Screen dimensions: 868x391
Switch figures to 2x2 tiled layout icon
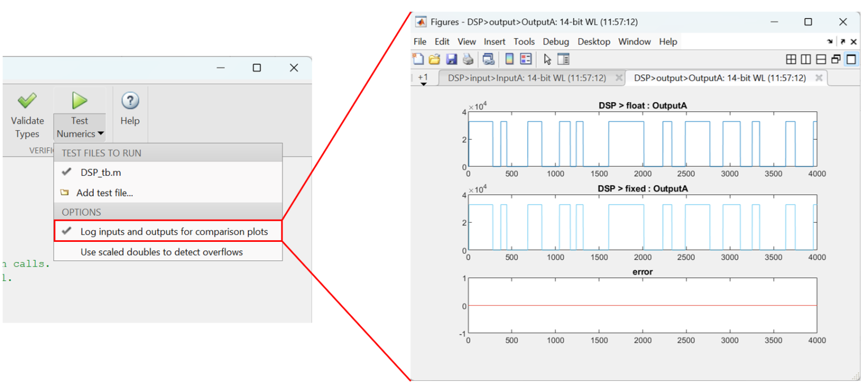[791, 59]
